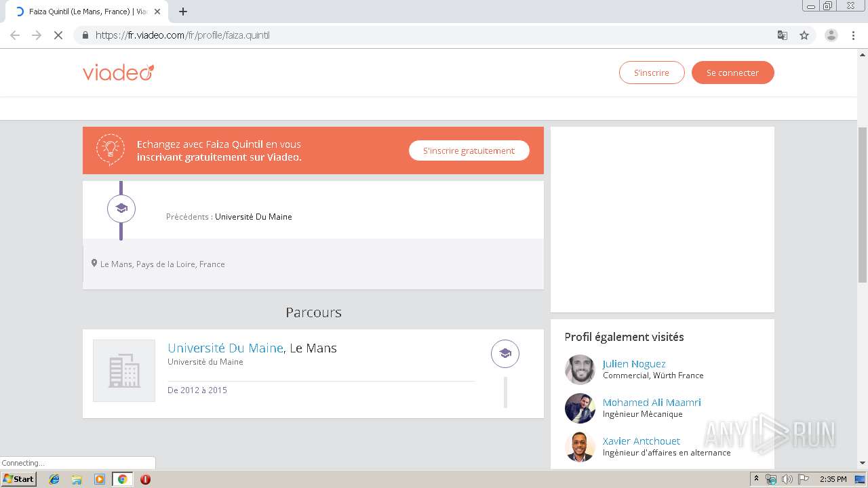Click graduation cap icon in Parcours card
The width and height of the screenshot is (868, 488).
[x=505, y=354]
